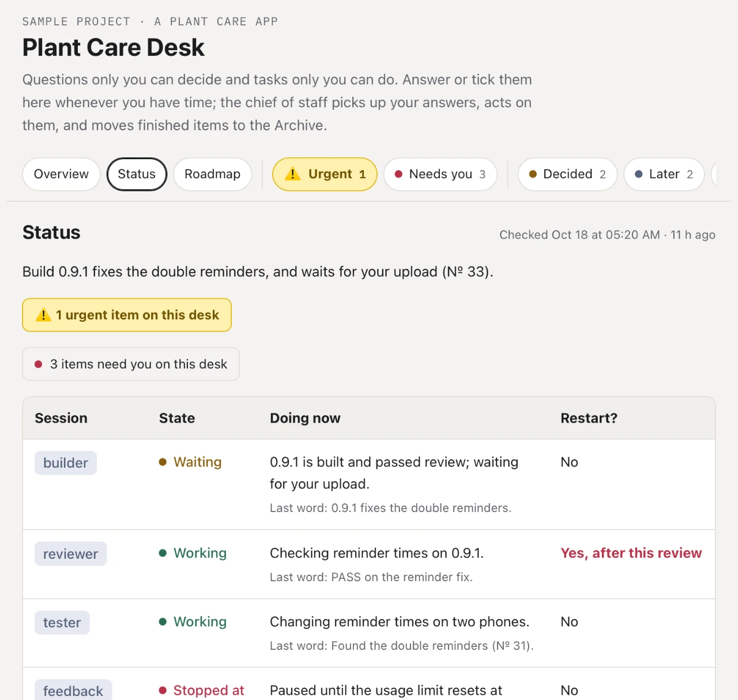Click the reviewer session tag
738x700 pixels.
coord(70,554)
